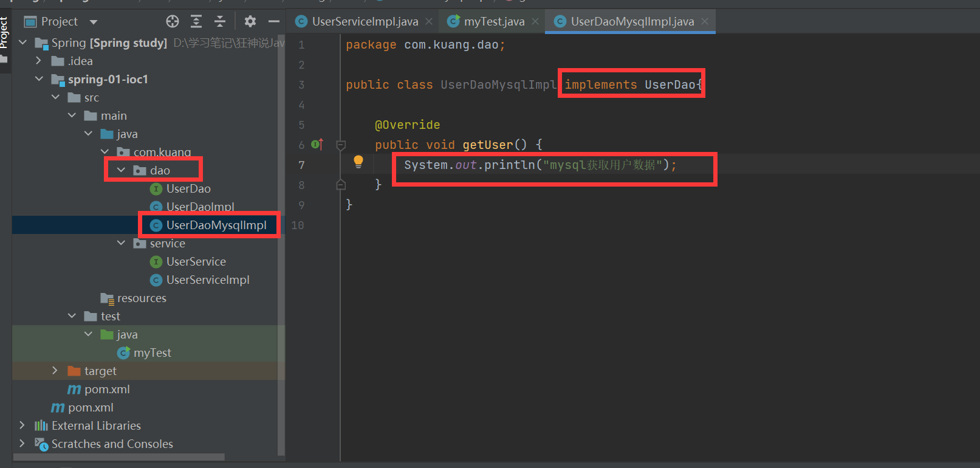Screen dimensions: 980x468
Task: Select myTest class in project tree
Action: tap(152, 353)
